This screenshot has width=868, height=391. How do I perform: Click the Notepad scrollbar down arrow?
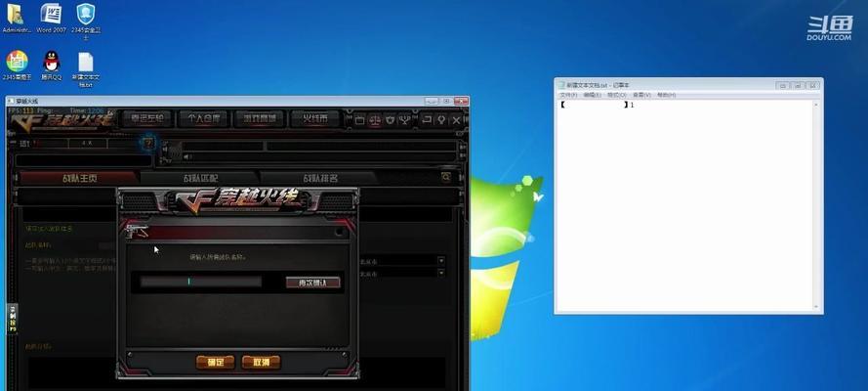point(816,307)
